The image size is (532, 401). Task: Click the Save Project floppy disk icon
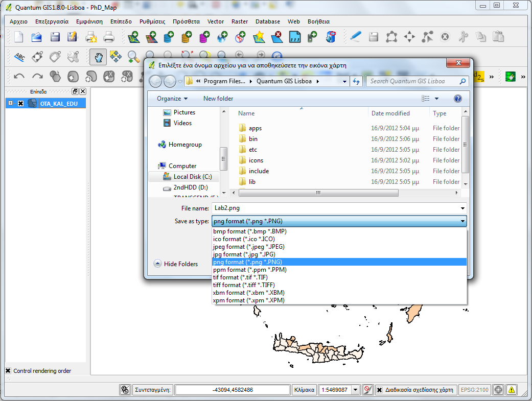point(55,37)
